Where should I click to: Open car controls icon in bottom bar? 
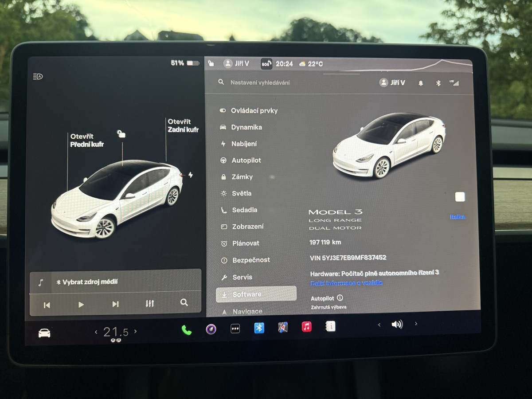pyautogui.click(x=44, y=333)
